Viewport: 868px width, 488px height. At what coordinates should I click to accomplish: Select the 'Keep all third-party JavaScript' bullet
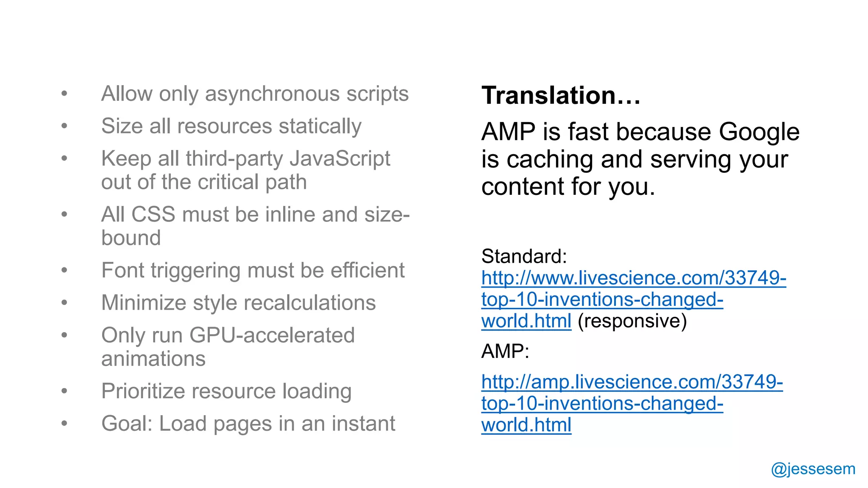pyautogui.click(x=246, y=170)
